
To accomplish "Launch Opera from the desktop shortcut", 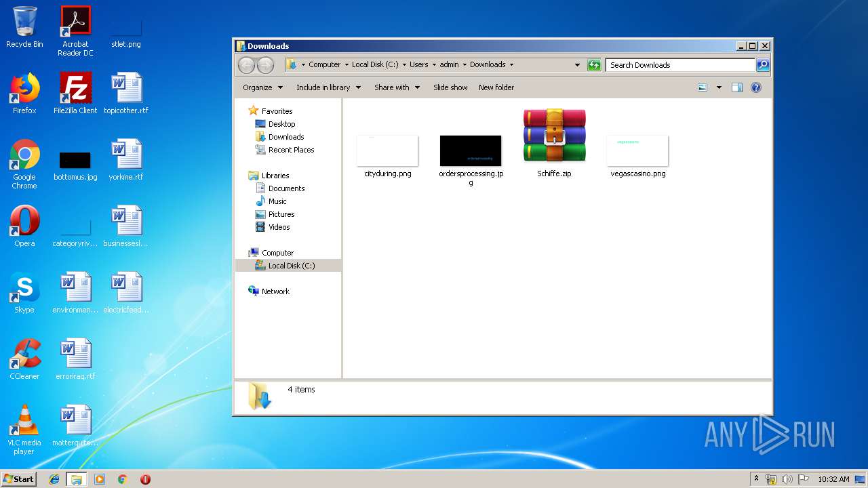I will tap(24, 226).
